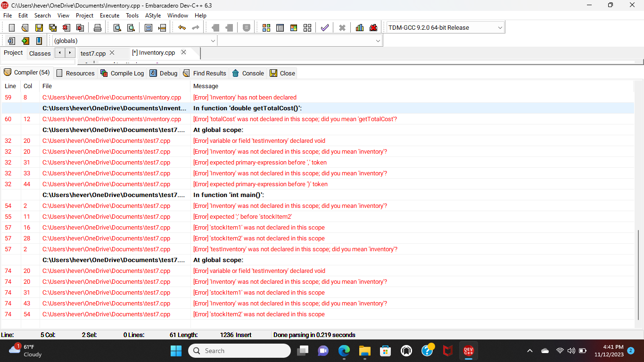
Task: Switch to the Compile Log tab
Action: (126, 73)
